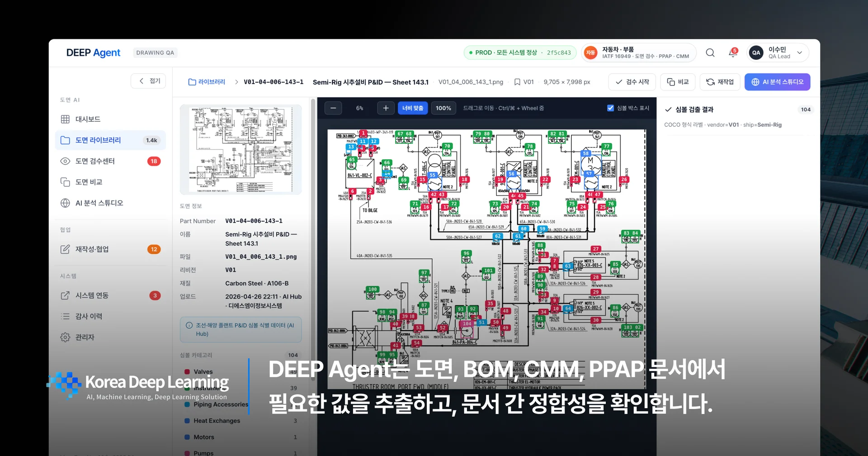Click the 대시보드 grid icon
Viewport: 868px width, 456px height.
point(65,119)
